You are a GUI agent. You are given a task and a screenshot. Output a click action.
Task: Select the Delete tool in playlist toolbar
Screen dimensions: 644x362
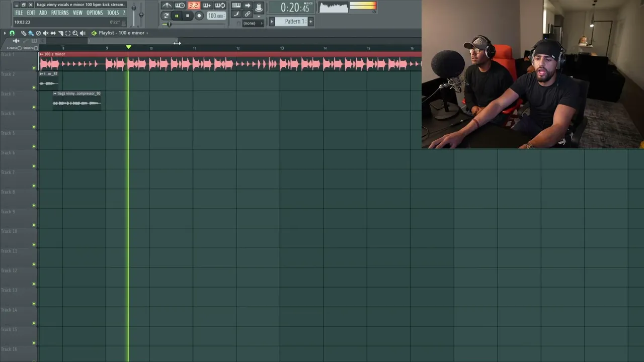(38, 33)
